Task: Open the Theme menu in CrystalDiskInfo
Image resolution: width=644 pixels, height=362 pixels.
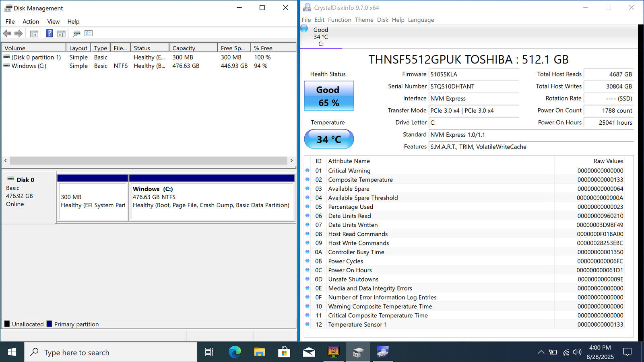Action: (364, 20)
